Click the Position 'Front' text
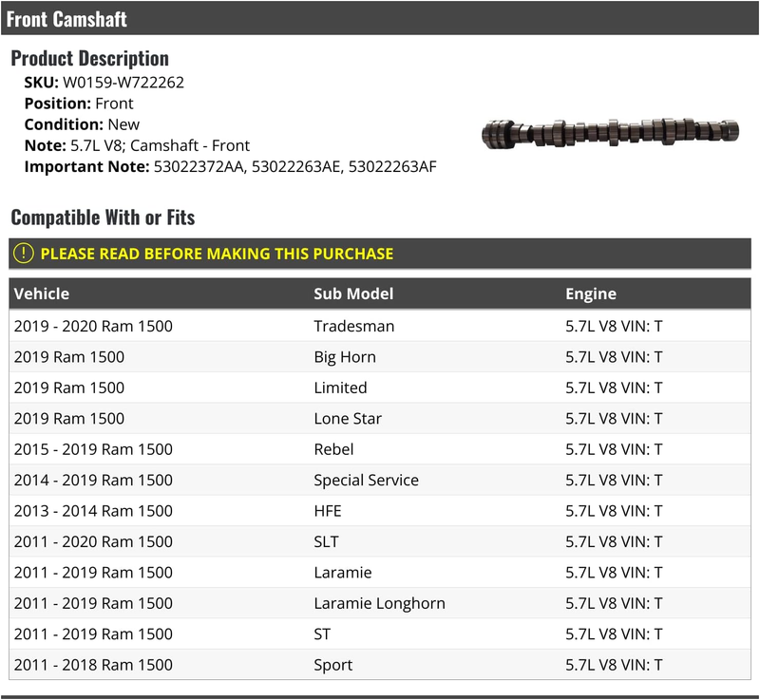Screen dimensions: 760x700 tap(114, 104)
